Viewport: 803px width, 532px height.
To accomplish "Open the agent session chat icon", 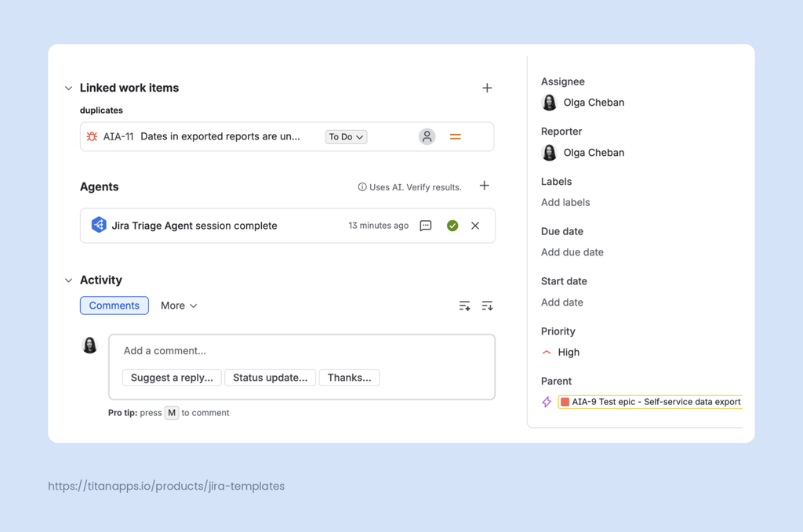I will pyautogui.click(x=426, y=226).
